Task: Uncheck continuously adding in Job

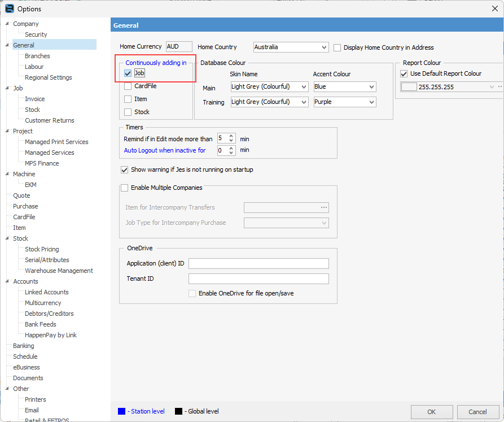Action: (128, 73)
